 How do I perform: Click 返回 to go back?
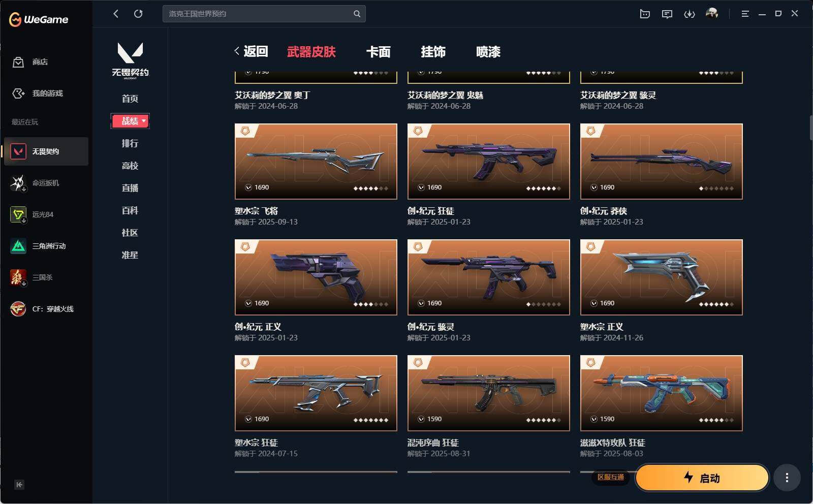251,51
